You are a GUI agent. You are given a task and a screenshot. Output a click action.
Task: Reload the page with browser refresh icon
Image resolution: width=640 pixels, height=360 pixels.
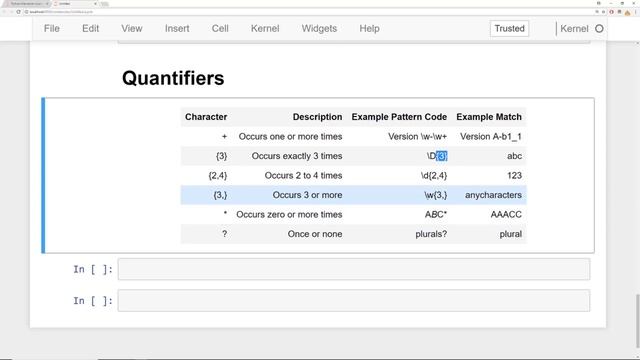pyautogui.click(x=18, y=12)
